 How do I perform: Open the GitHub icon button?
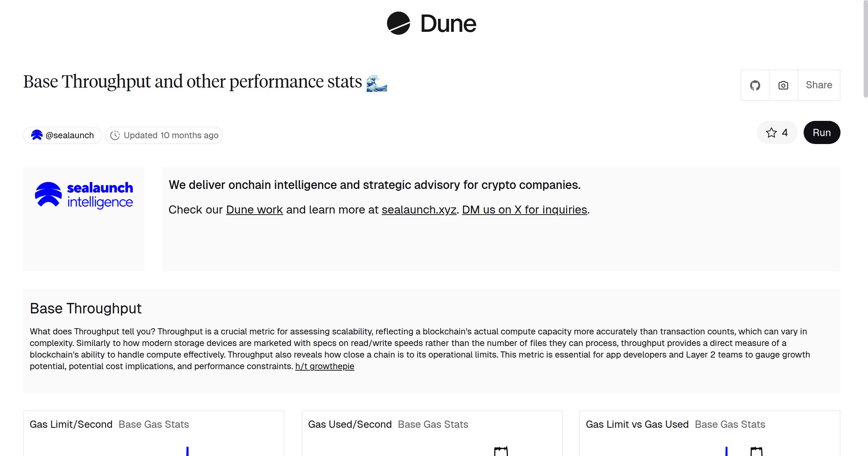pos(755,85)
